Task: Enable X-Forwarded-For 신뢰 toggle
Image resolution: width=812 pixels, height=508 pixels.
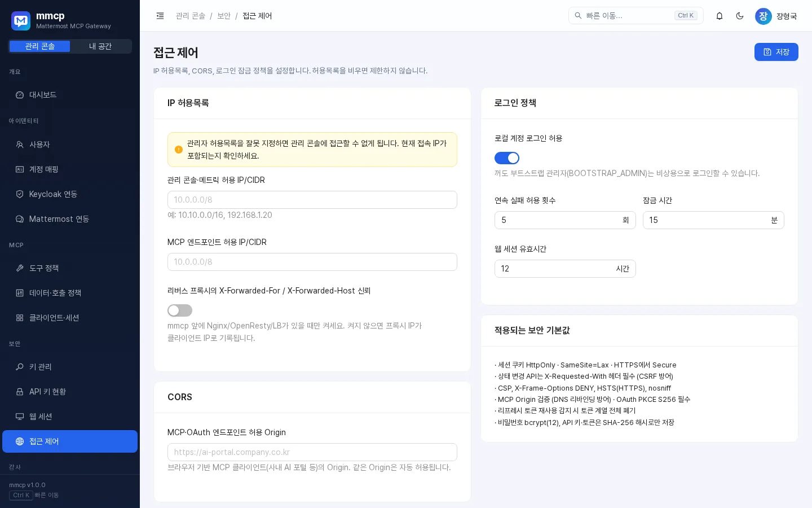Action: pyautogui.click(x=180, y=310)
